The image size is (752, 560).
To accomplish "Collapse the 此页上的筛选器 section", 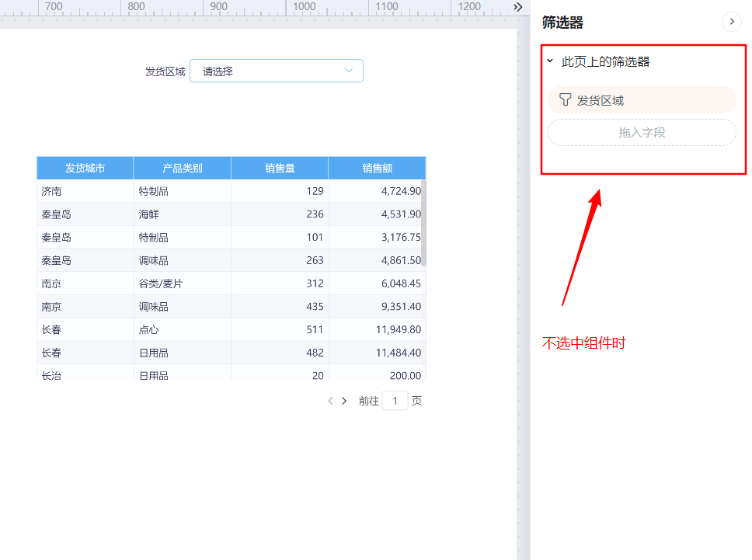I will (550, 61).
